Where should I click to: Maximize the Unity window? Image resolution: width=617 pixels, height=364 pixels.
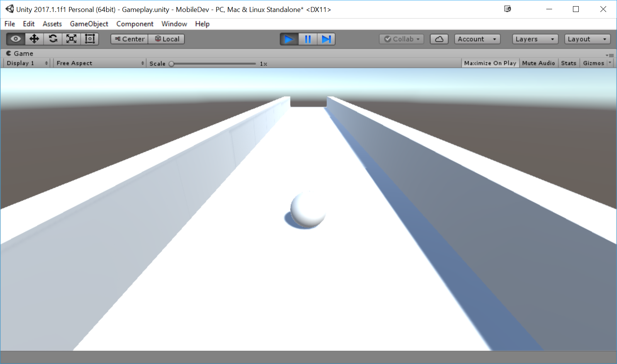point(576,9)
